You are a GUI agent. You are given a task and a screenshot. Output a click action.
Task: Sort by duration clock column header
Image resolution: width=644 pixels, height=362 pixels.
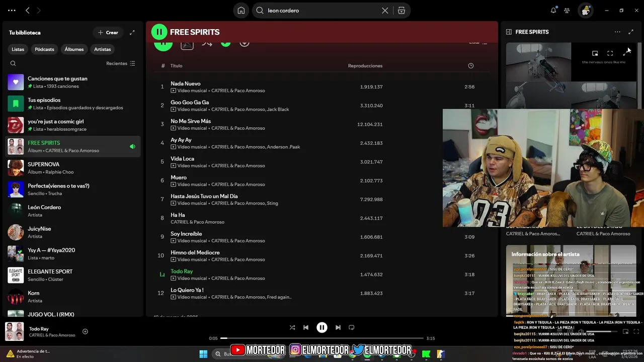pos(471,66)
